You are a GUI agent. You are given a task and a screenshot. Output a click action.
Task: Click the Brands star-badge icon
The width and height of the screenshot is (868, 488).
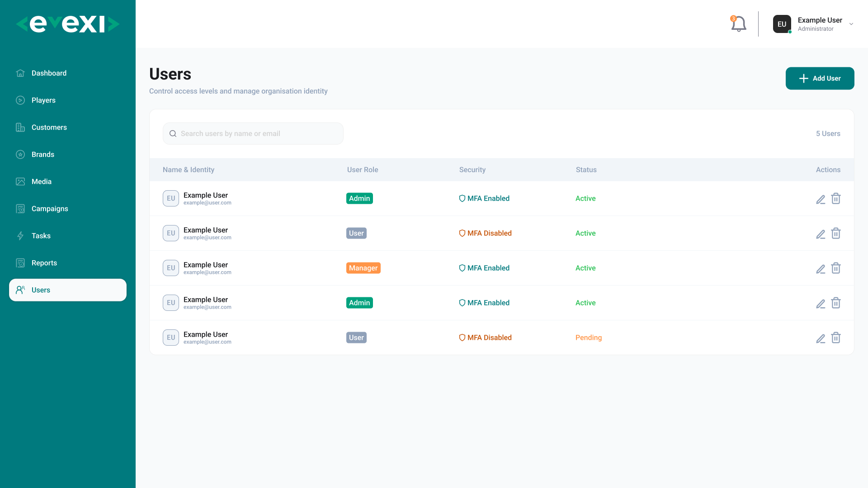click(20, 155)
